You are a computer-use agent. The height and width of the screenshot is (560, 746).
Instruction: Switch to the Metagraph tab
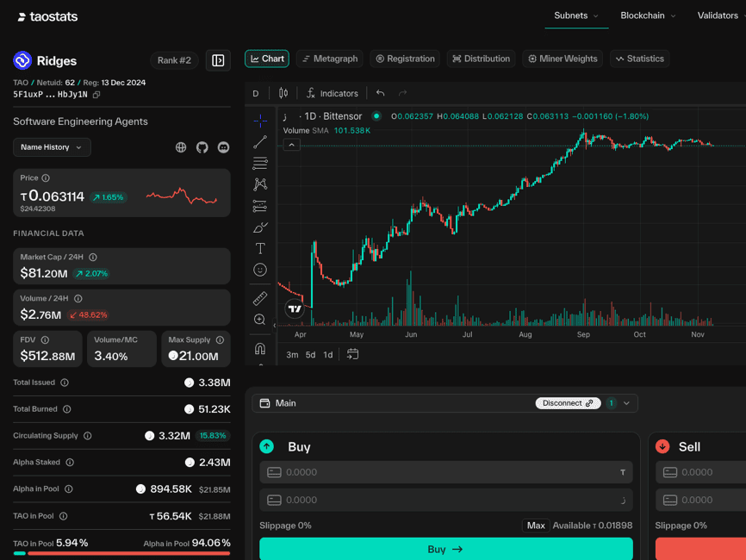329,59
